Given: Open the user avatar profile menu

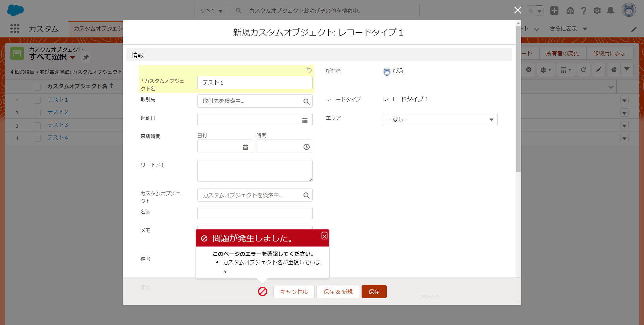Looking at the screenshot, I should point(629,10).
